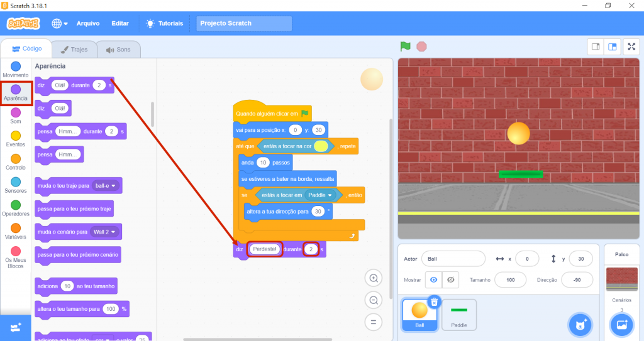Switch to the Sons tab

click(118, 49)
